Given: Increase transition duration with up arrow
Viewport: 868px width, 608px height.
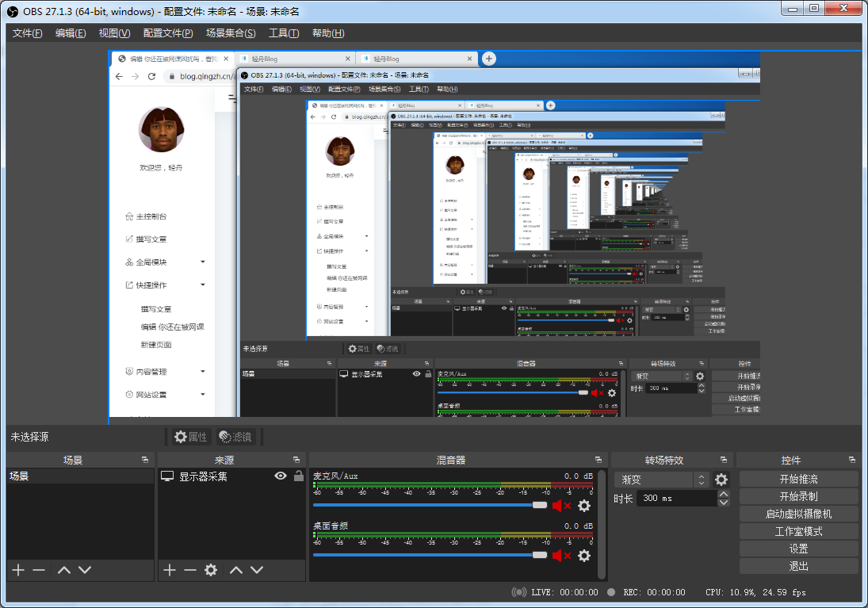Looking at the screenshot, I should pyautogui.click(x=723, y=495).
